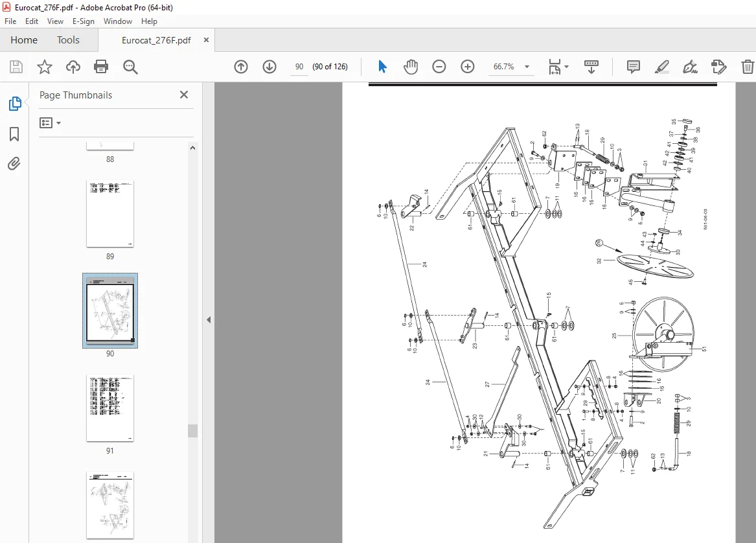
Task: Add a sticky note comment
Action: pyautogui.click(x=634, y=67)
